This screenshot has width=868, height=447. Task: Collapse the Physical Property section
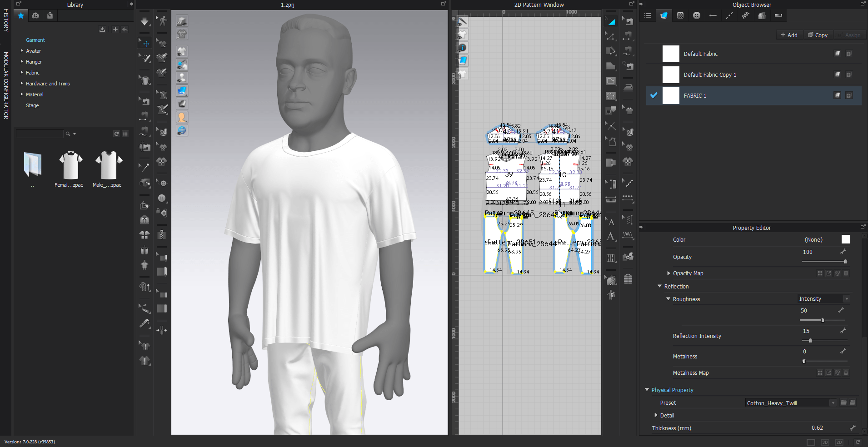tap(647, 390)
